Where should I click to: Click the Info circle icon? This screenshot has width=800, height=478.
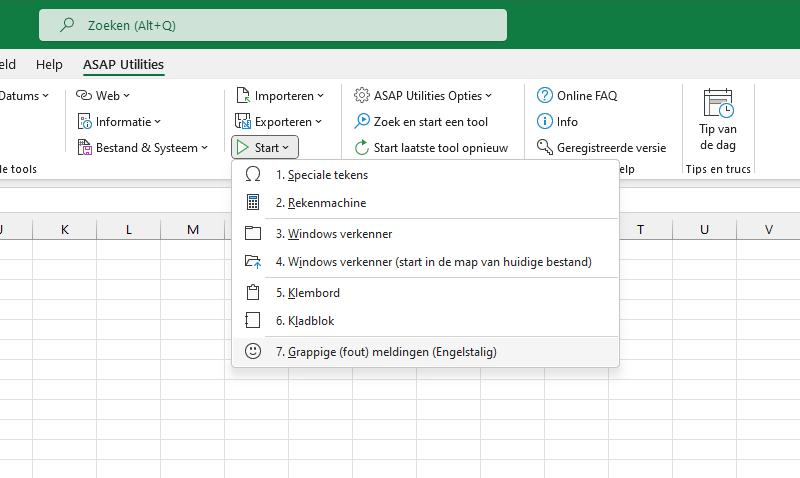[x=545, y=121]
